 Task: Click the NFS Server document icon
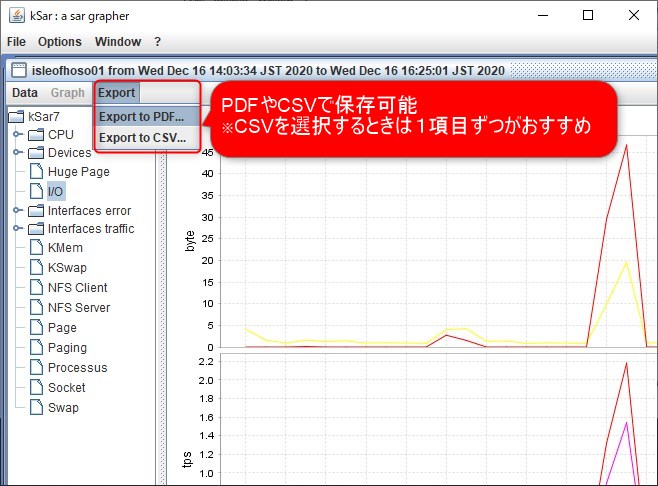pos(37,307)
